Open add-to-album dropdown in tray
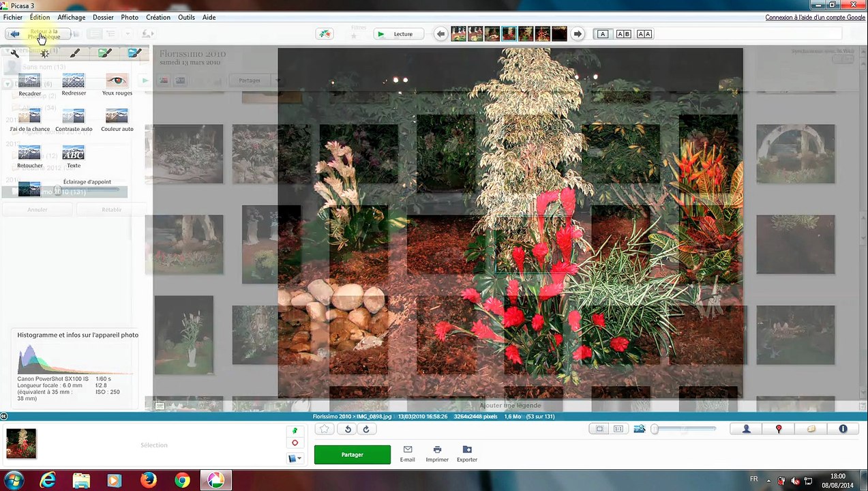The width and height of the screenshot is (868, 491). point(295,458)
